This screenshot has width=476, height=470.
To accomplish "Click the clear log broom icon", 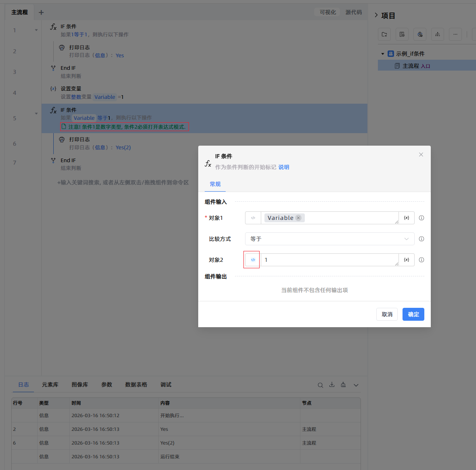I will click(x=343, y=385).
